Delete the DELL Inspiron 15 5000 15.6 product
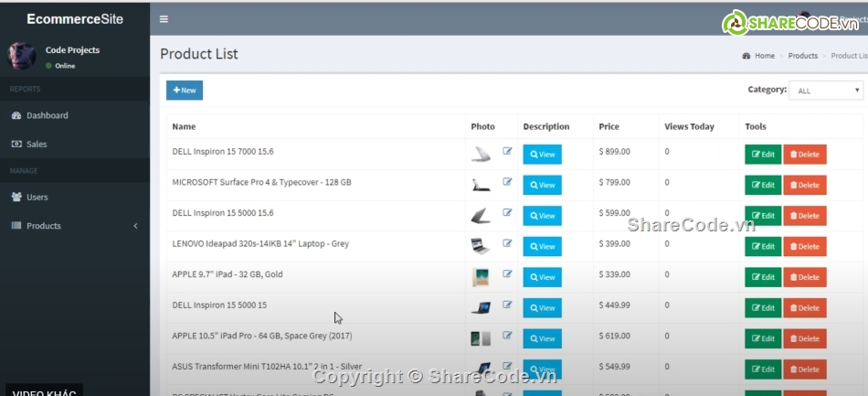This screenshot has width=868, height=396. point(805,216)
